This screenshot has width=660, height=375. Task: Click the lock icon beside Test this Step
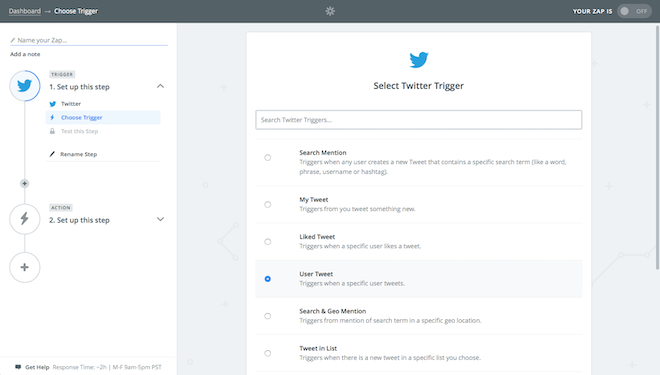pyautogui.click(x=52, y=131)
